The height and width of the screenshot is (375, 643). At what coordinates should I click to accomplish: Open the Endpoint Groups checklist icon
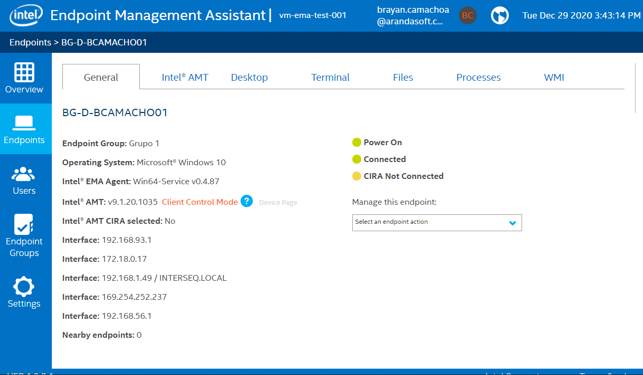point(24,224)
